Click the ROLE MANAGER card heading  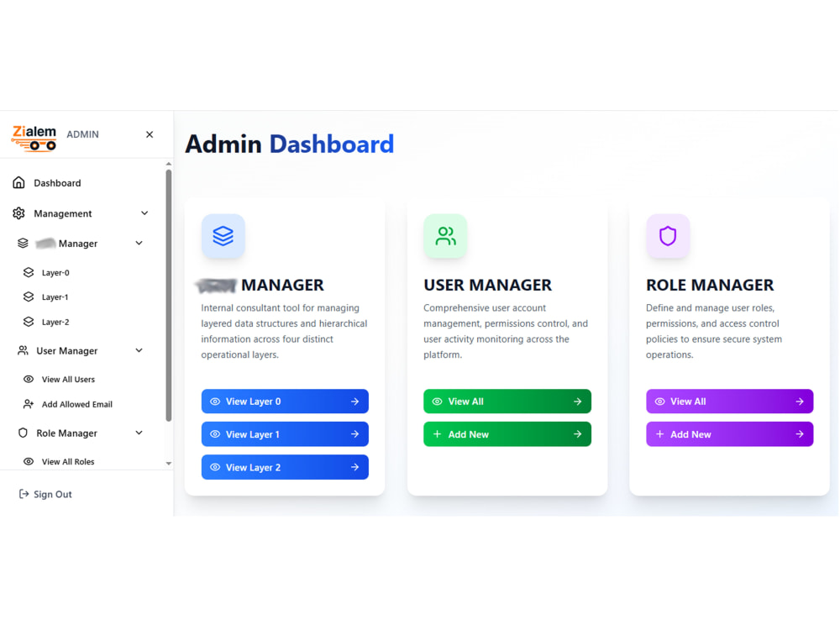click(710, 285)
